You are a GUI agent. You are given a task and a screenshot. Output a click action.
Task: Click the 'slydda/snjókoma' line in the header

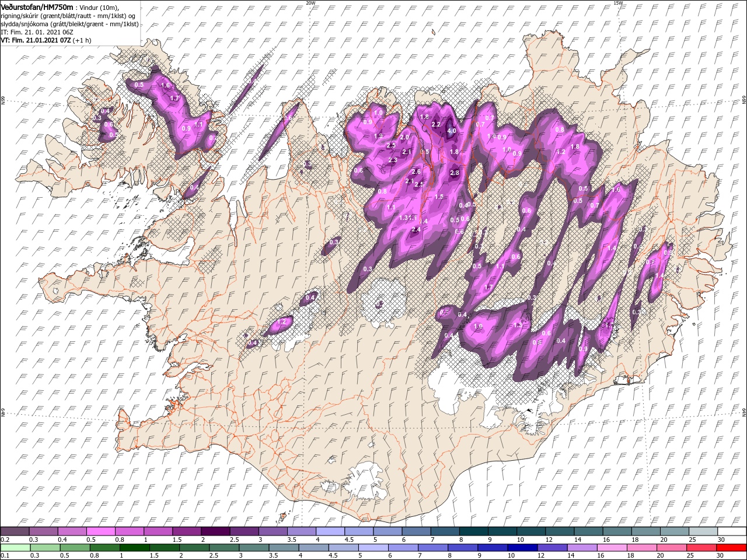(69, 24)
